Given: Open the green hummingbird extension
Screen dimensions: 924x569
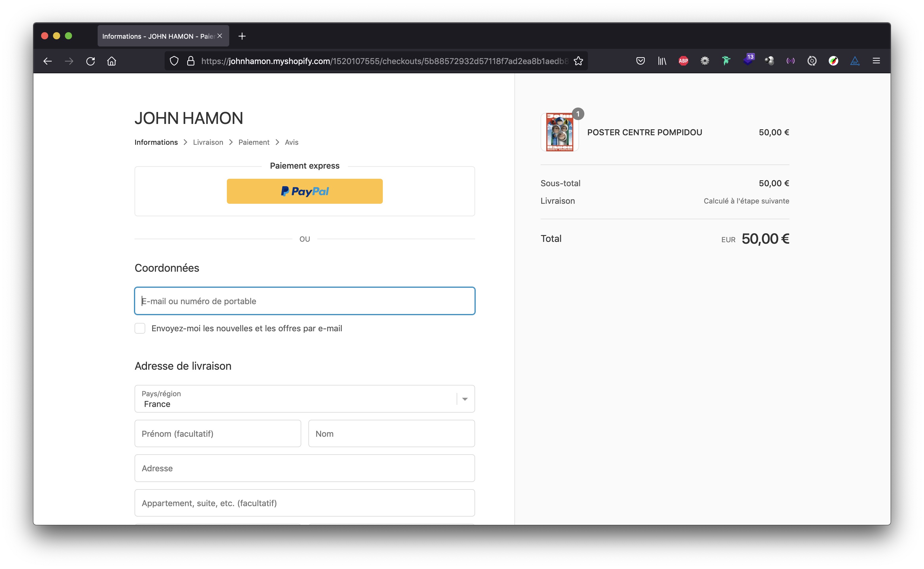Looking at the screenshot, I should (x=726, y=61).
